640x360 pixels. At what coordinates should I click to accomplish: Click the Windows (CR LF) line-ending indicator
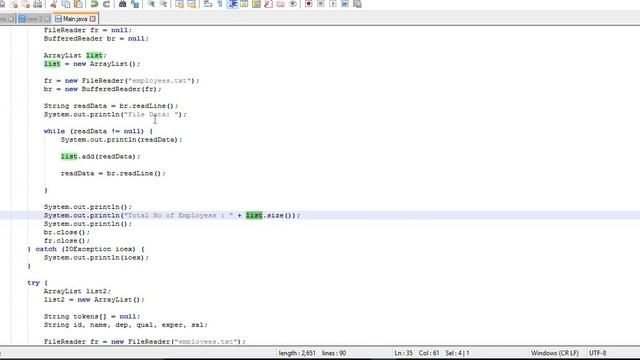click(555, 353)
